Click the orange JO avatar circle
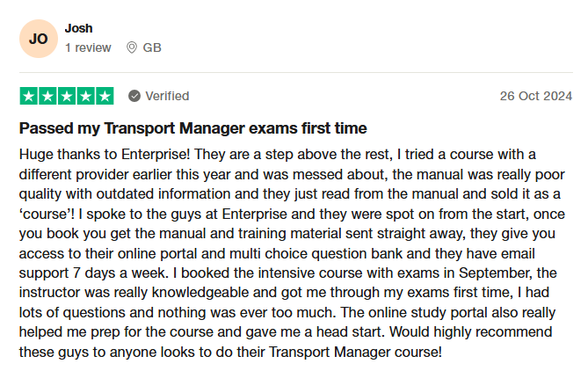Viewport: 588px width, 371px height. tap(39, 39)
